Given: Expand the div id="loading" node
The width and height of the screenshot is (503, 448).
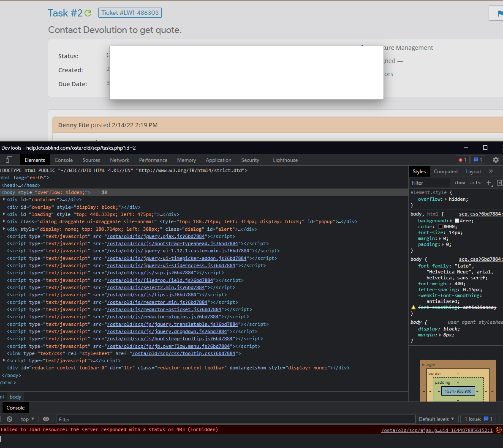Looking at the screenshot, I should (4, 214).
